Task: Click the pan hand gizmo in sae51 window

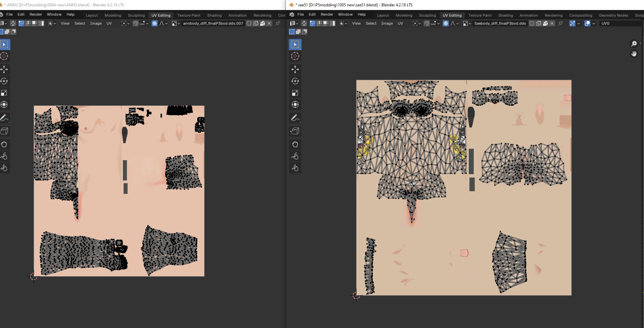Action: (634, 54)
